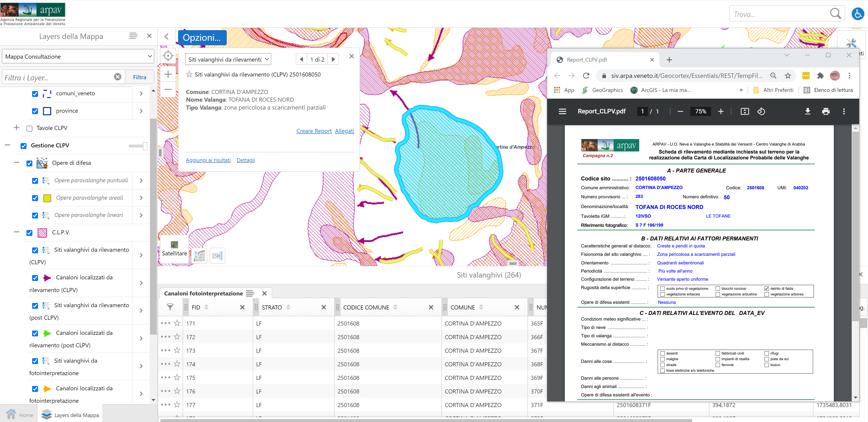Screen dimensions: 868x422
Task: Collapse Gestione CLPV group
Action: point(8,145)
